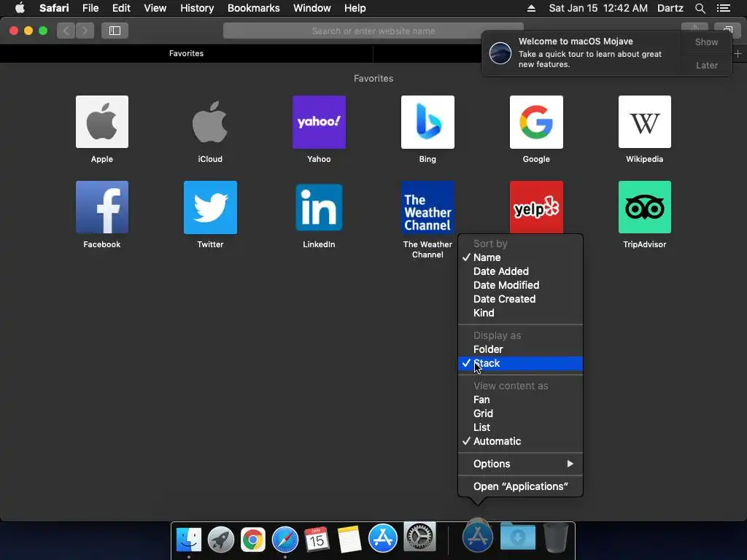Open the Yahoo favorite tile
The image size is (747, 560).
[x=319, y=122]
